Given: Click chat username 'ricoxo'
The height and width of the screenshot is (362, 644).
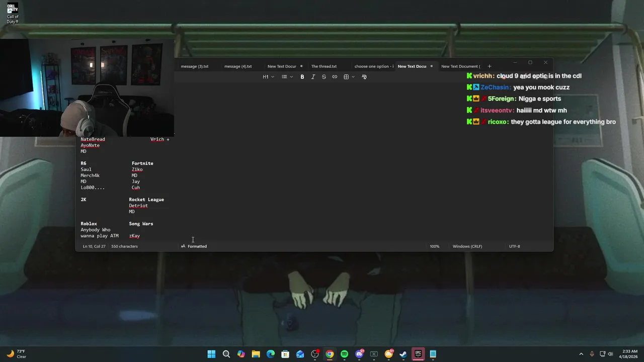Looking at the screenshot, I should coord(498,122).
